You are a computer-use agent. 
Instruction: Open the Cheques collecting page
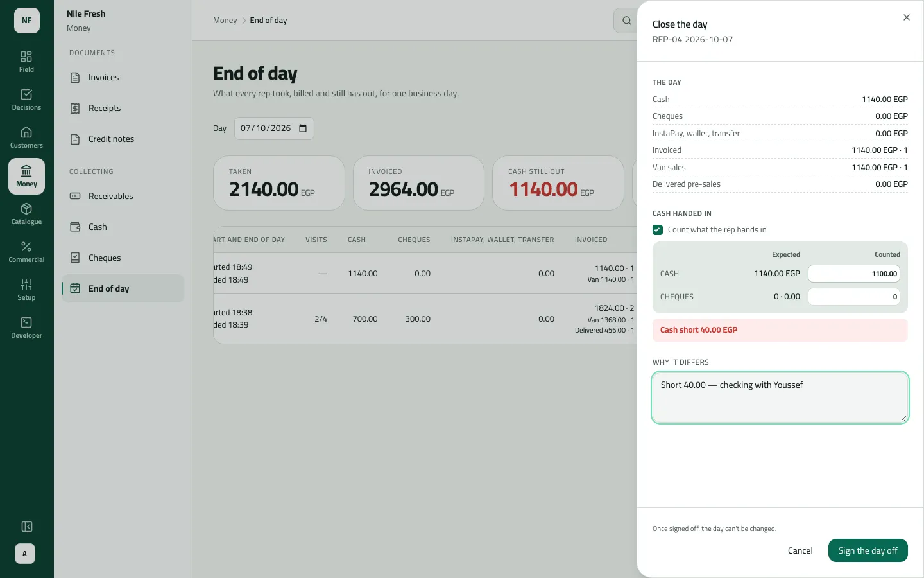pyautogui.click(x=123, y=258)
